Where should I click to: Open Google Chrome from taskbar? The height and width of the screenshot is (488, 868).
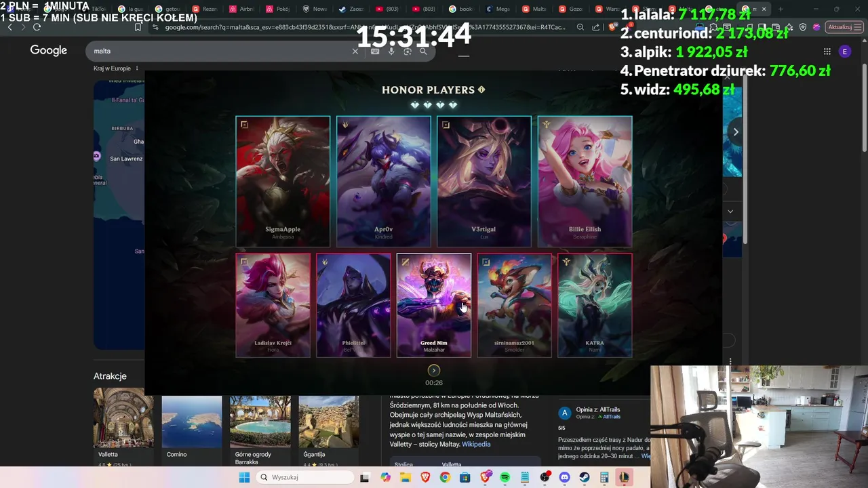[445, 477]
